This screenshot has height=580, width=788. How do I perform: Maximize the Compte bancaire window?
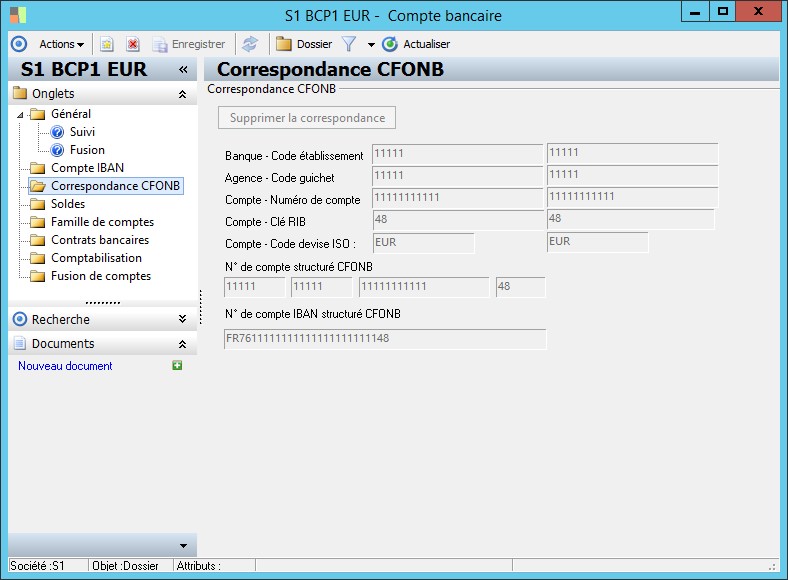(x=723, y=12)
